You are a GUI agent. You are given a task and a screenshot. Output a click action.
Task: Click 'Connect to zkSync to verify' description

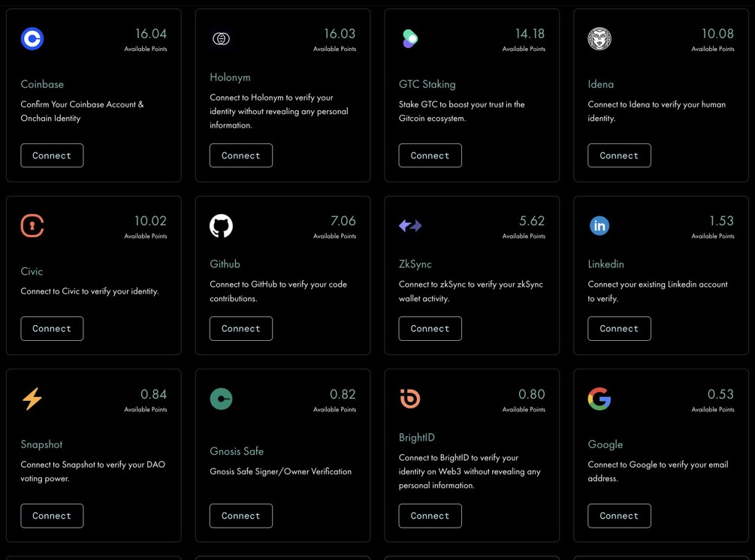[471, 291]
